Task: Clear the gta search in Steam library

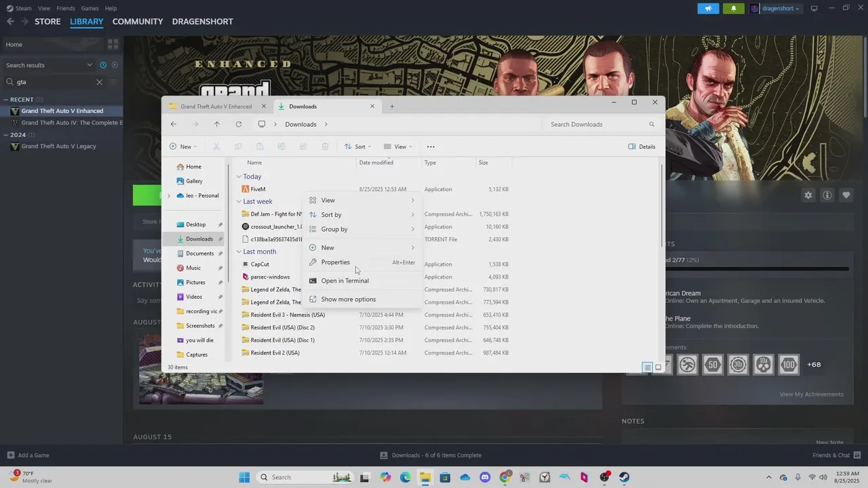Action: point(99,82)
